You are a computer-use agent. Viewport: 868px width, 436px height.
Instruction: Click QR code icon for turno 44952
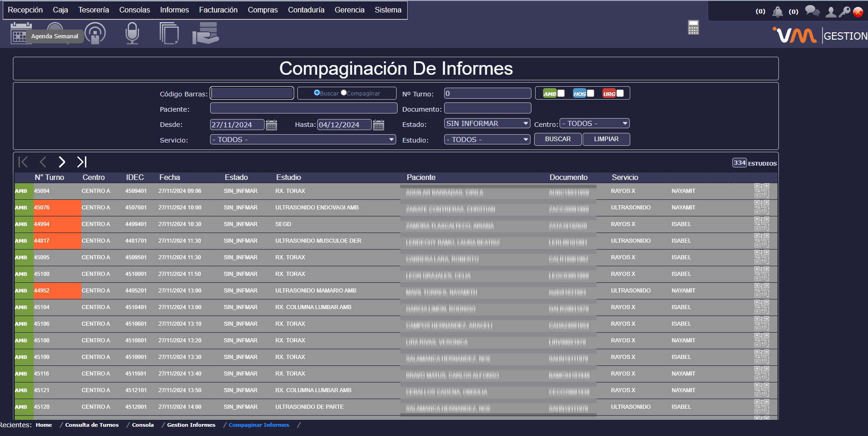pos(762,290)
